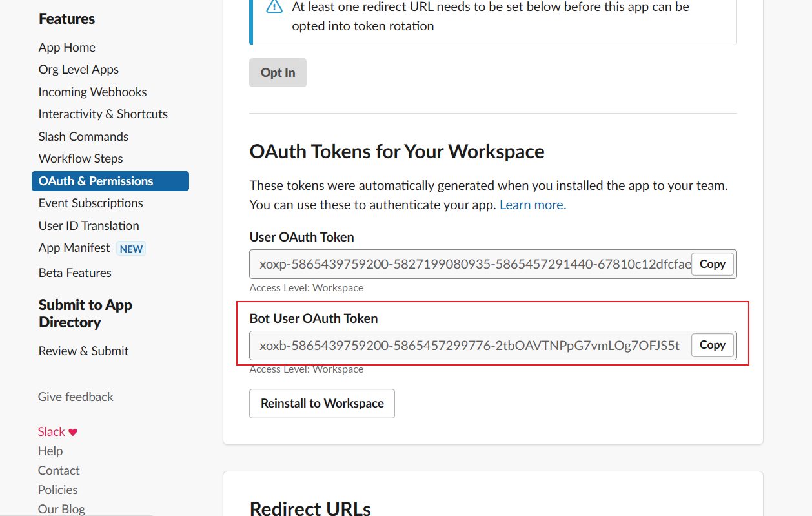Click the NEW badge beside App Manifest
Screen dimensions: 812x516
[x=131, y=249]
